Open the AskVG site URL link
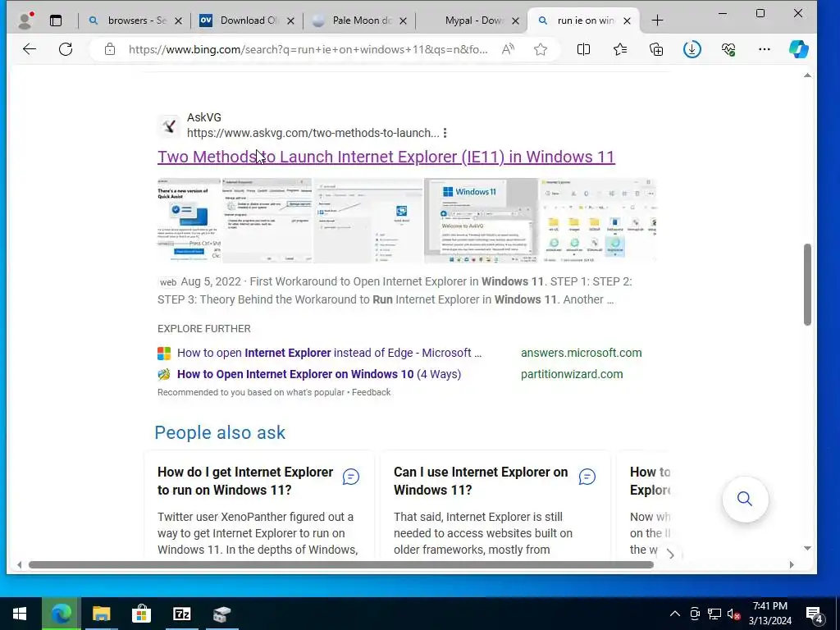840x630 pixels. click(x=313, y=133)
